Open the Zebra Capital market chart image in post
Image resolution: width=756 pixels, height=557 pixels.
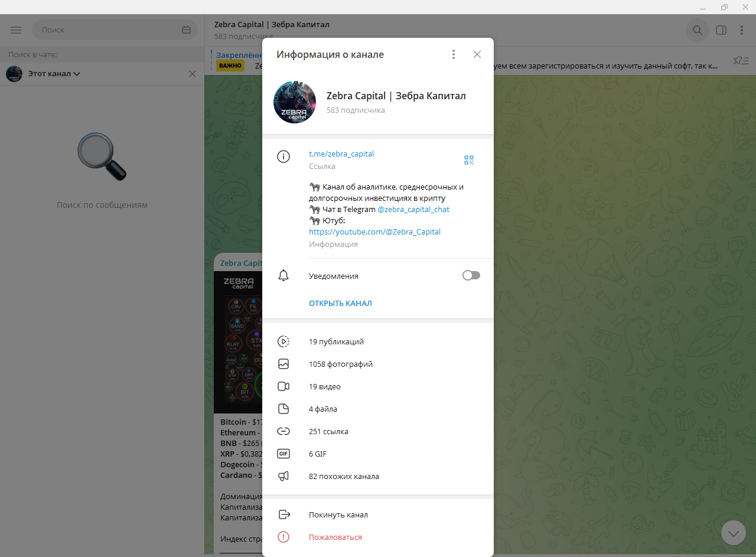238,343
